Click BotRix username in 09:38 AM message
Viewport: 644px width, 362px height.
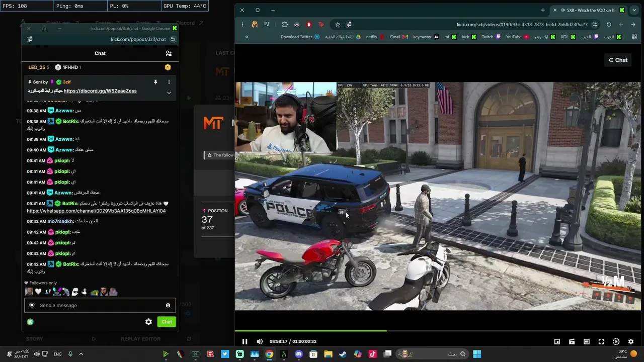pos(70,121)
